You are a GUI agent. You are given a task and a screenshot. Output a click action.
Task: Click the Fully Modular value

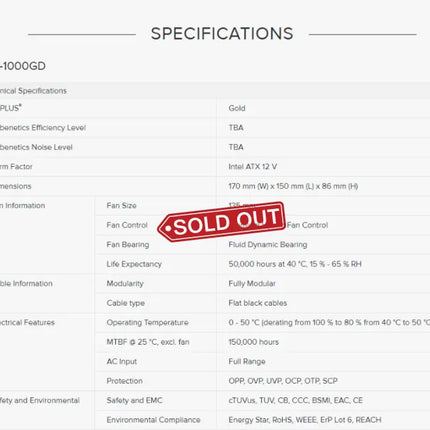252,283
